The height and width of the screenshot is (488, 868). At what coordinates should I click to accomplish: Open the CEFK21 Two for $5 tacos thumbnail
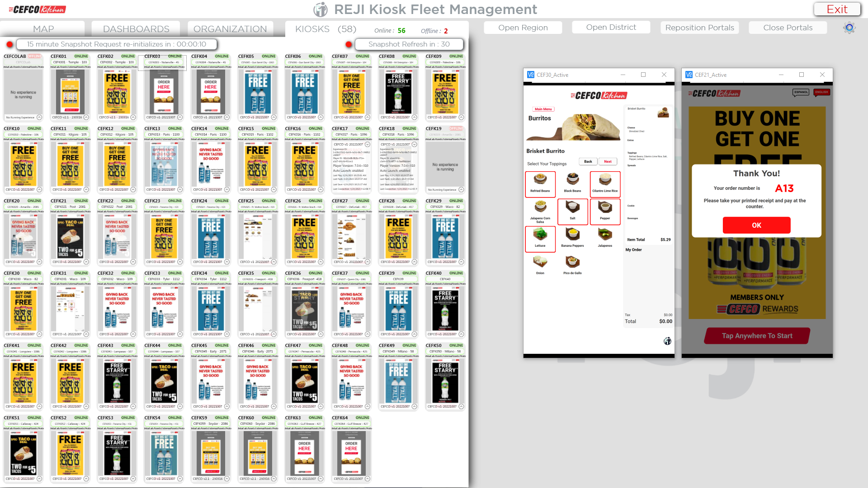click(70, 236)
